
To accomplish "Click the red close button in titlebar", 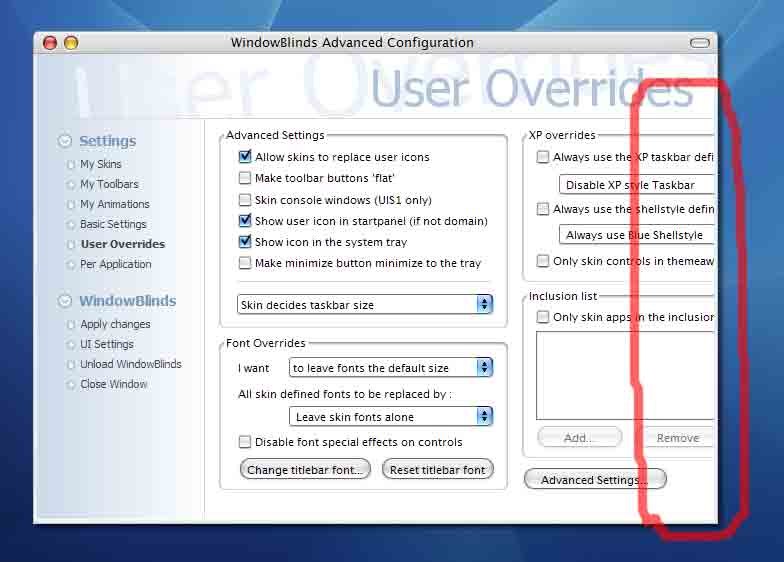I will coord(50,43).
